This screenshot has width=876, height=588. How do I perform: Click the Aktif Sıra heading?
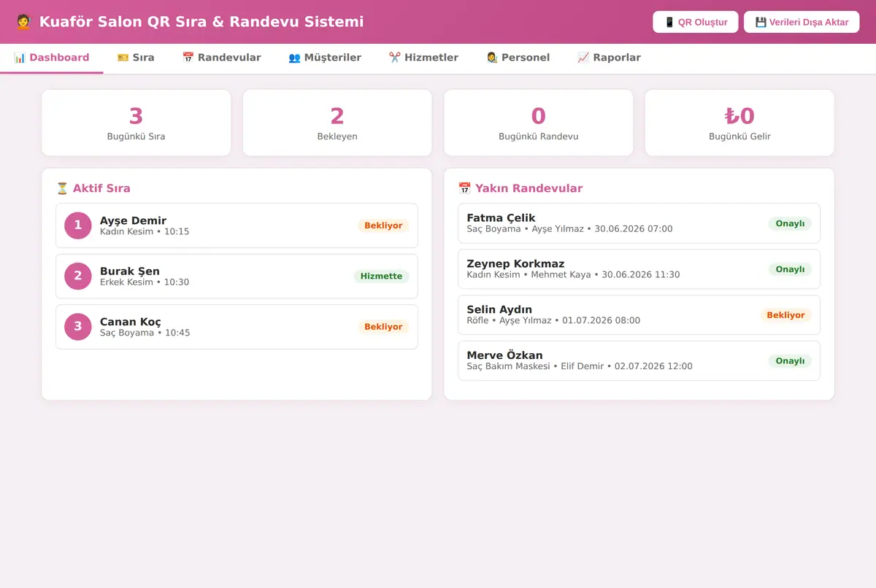coord(93,188)
